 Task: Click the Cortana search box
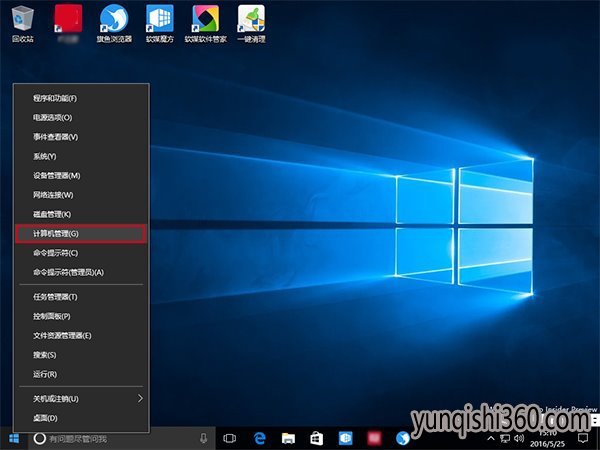(x=122, y=439)
